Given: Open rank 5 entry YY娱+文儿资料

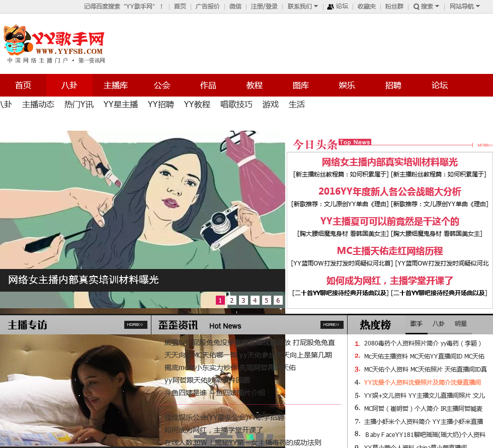Looking at the screenshot, I should click(x=425, y=396).
